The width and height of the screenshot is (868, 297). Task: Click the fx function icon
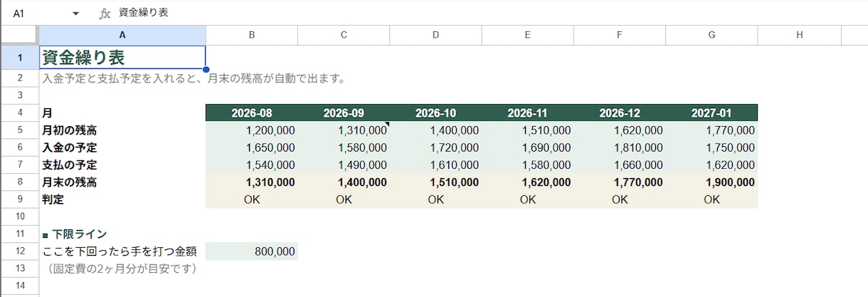point(105,14)
